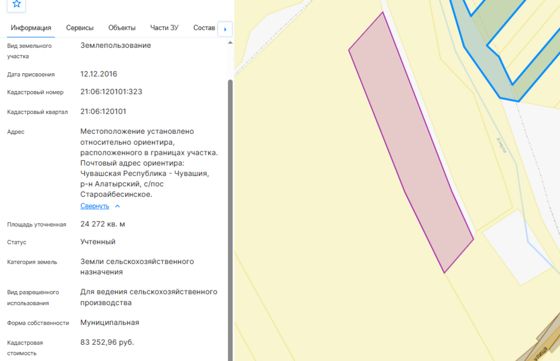Switch to the Сервисы tab
This screenshot has height=361, width=560.
(x=80, y=28)
